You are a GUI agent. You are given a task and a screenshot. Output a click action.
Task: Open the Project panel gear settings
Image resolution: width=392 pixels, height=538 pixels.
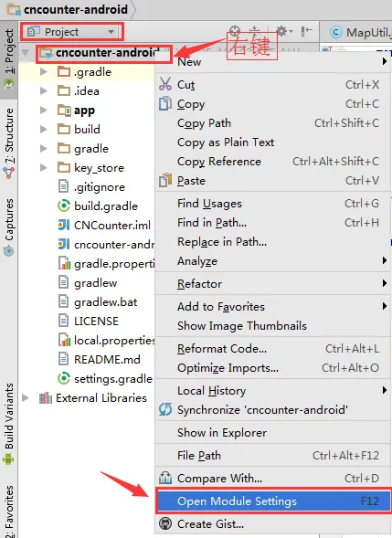pos(284,32)
